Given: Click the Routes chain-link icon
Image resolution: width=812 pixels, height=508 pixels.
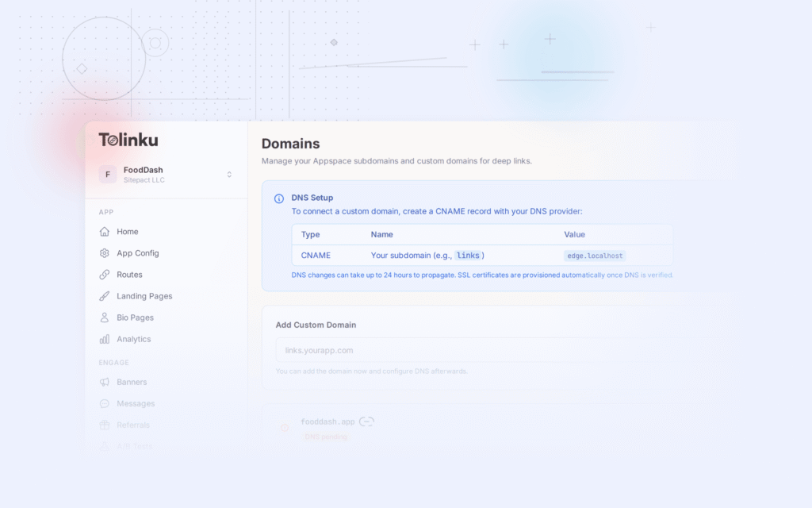Looking at the screenshot, I should tap(106, 274).
